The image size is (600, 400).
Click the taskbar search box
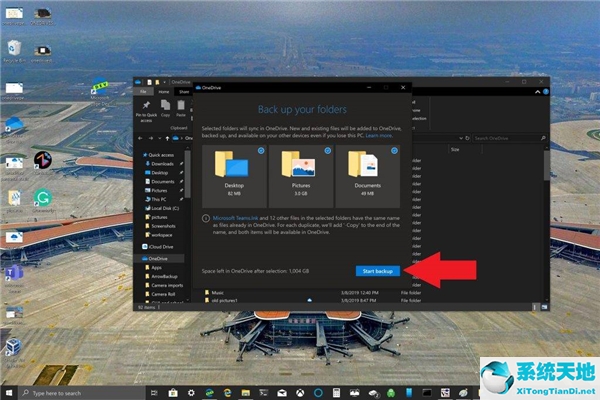(81, 393)
